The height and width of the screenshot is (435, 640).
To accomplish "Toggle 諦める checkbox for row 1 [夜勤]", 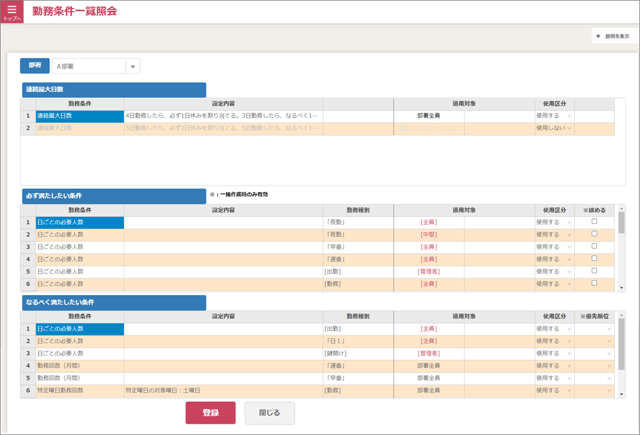I will [x=594, y=221].
